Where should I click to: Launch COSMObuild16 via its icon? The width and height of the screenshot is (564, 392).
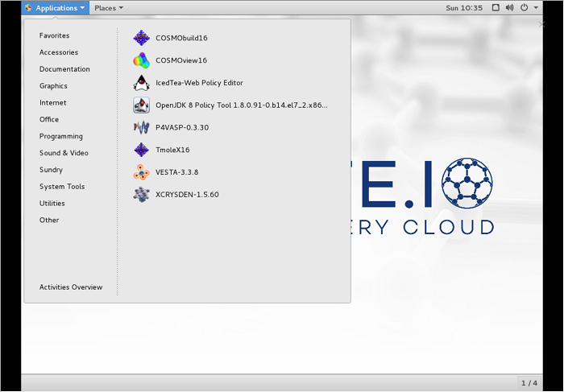coord(141,38)
